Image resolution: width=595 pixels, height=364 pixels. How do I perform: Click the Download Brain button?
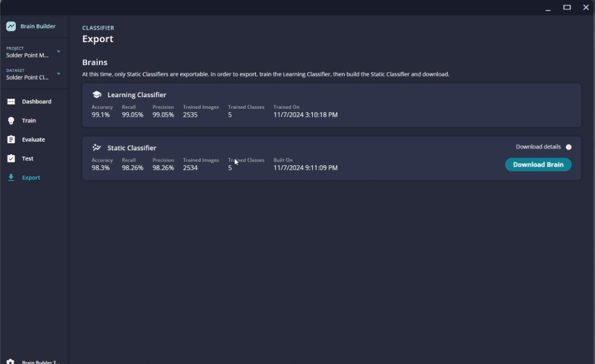[x=538, y=165]
